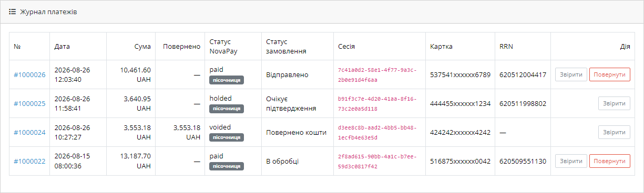
Task: Select session code 2f8ad615-90bb-4a1c-b7ee-59d3c0817f42
Action: coord(377,162)
